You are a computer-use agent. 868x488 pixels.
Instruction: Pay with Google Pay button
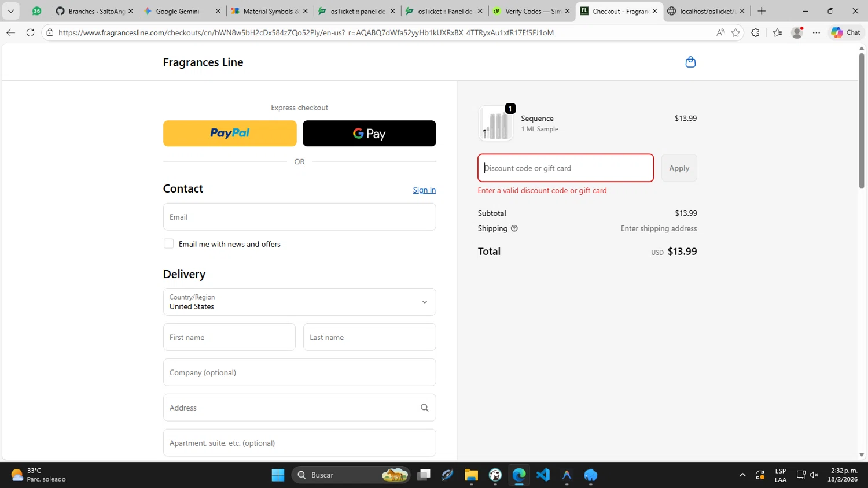click(369, 133)
